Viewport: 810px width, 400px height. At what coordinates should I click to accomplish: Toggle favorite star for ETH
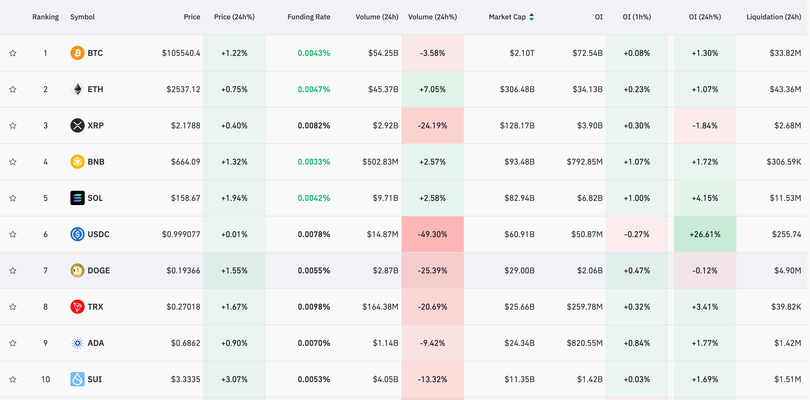[x=13, y=90]
